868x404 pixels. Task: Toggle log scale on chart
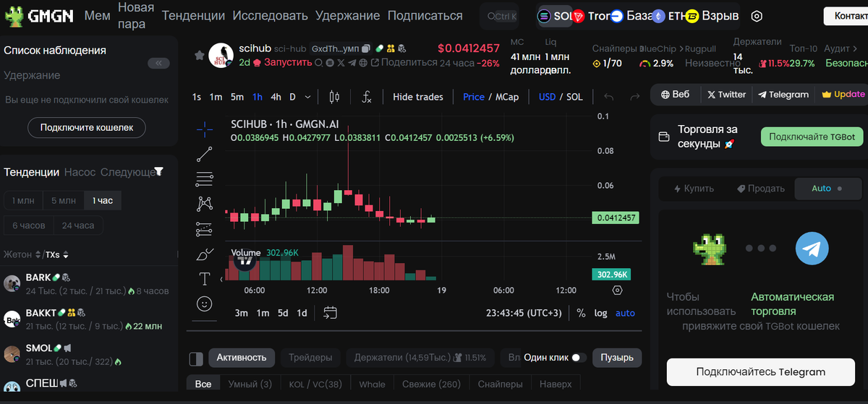(600, 313)
